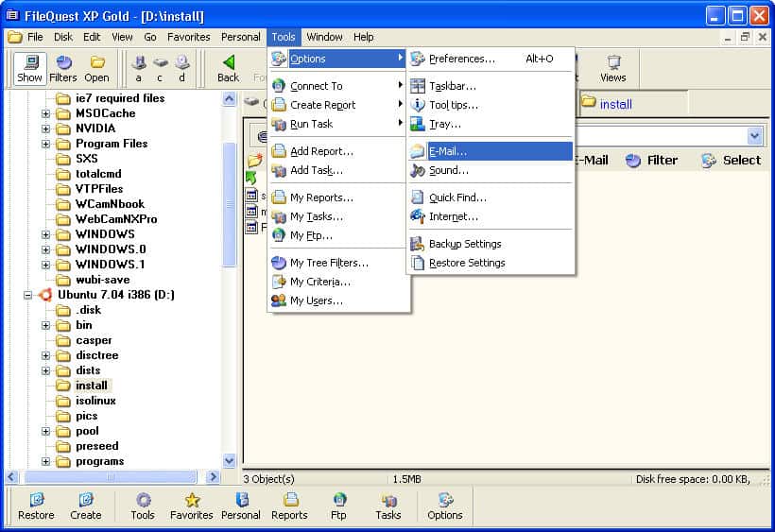The height and width of the screenshot is (532, 775).
Task: Toggle the Show button in top toolbar
Action: pyautogui.click(x=29, y=69)
